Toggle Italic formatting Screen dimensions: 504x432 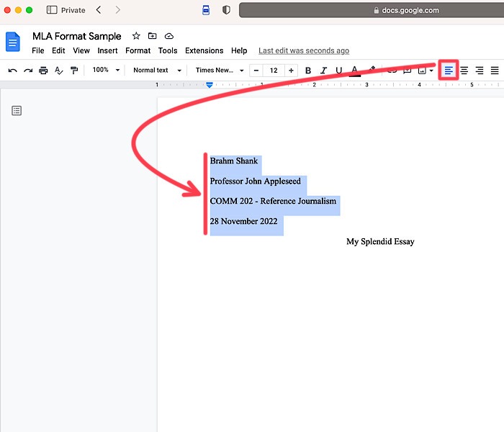click(x=323, y=71)
